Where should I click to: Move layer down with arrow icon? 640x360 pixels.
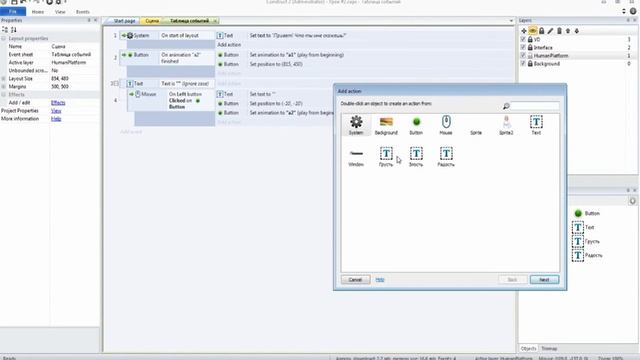pyautogui.click(x=577, y=31)
